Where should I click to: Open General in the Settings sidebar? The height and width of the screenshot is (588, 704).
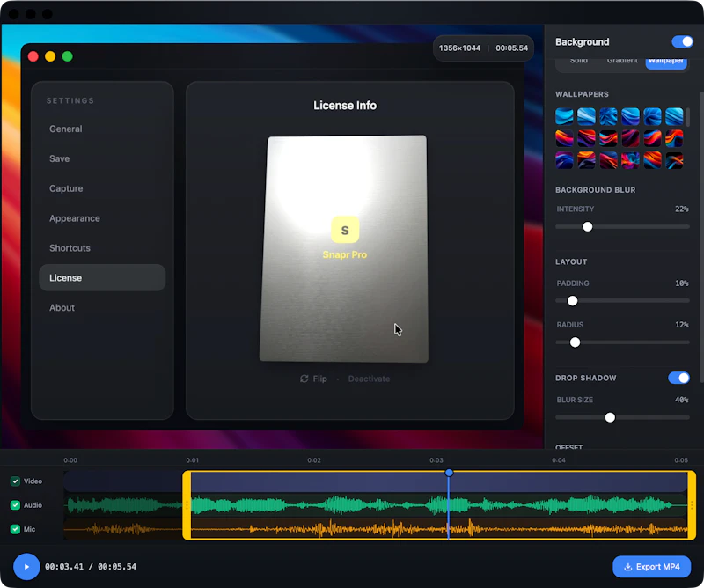point(102,129)
